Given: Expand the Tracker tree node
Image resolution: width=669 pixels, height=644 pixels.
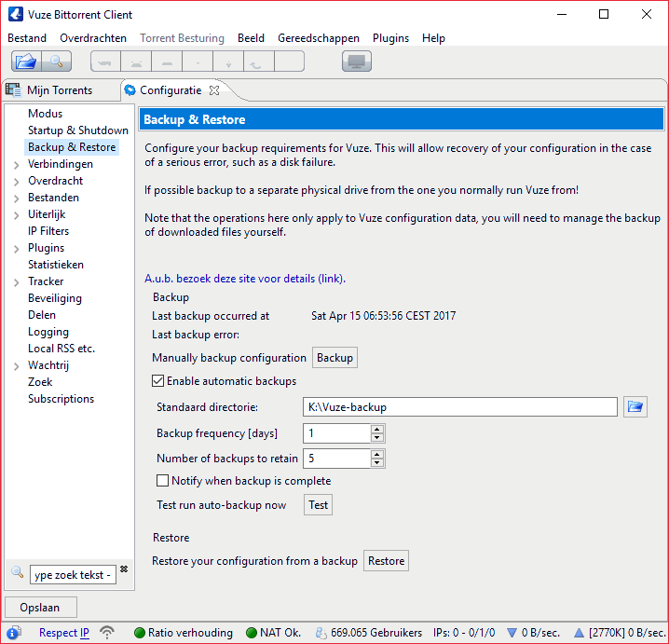Looking at the screenshot, I should point(17,282).
